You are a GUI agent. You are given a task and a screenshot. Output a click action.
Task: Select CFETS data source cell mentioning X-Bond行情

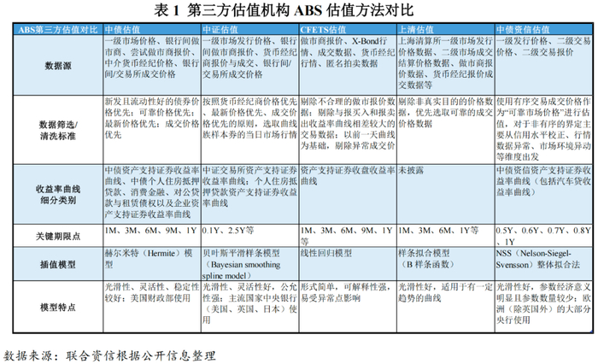348,65
